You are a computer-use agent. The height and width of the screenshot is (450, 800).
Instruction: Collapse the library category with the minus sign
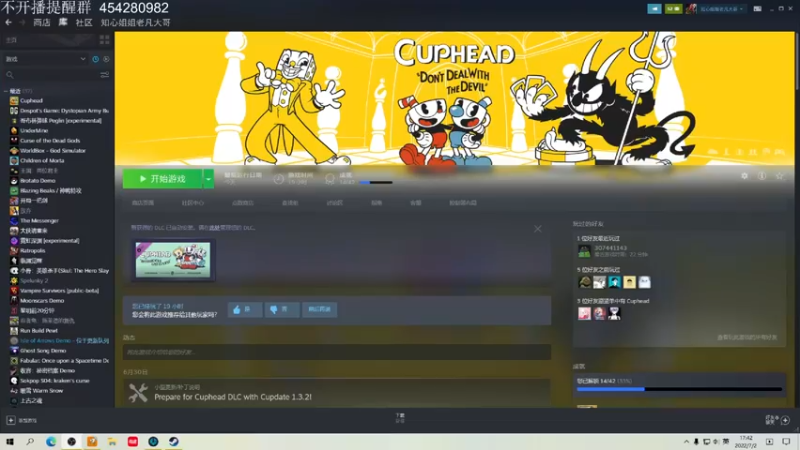6,91
